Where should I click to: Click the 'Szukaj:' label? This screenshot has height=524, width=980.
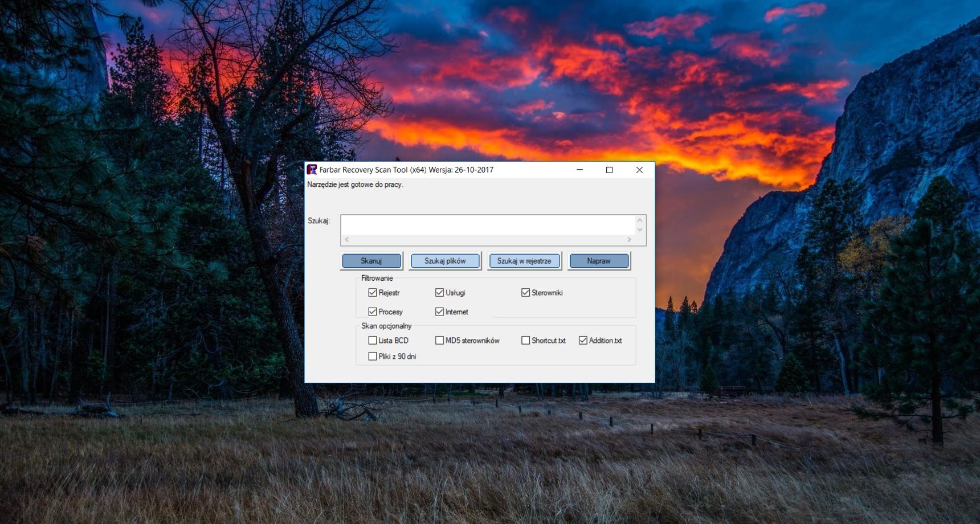[x=319, y=221]
